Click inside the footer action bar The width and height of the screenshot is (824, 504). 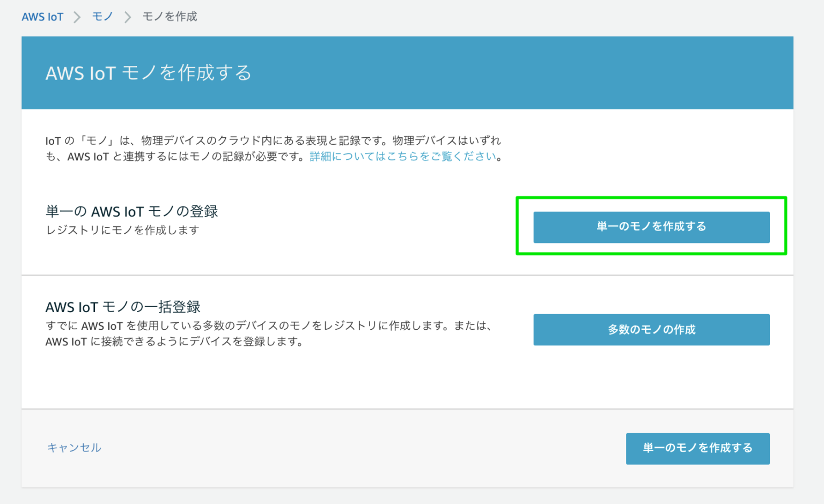pyautogui.click(x=376, y=448)
